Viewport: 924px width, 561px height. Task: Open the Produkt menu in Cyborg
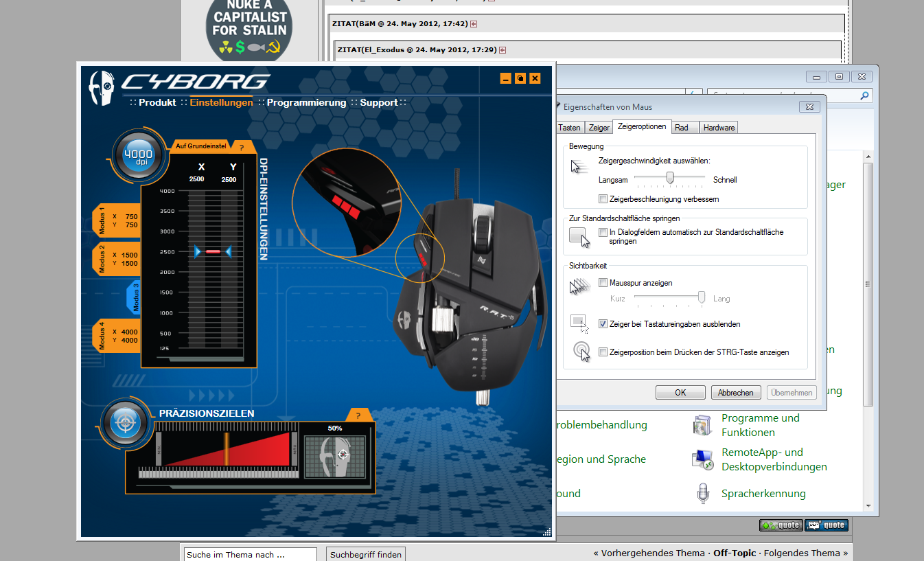(x=157, y=102)
